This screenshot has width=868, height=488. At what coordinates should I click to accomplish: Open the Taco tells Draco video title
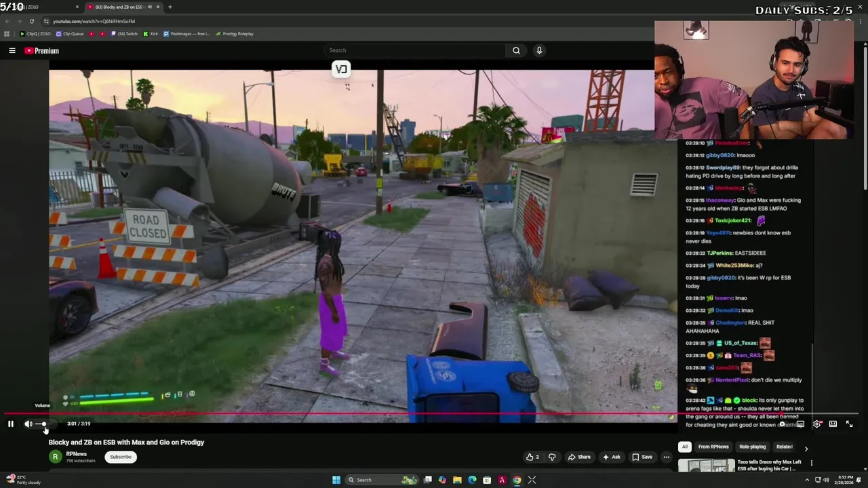(x=769, y=465)
